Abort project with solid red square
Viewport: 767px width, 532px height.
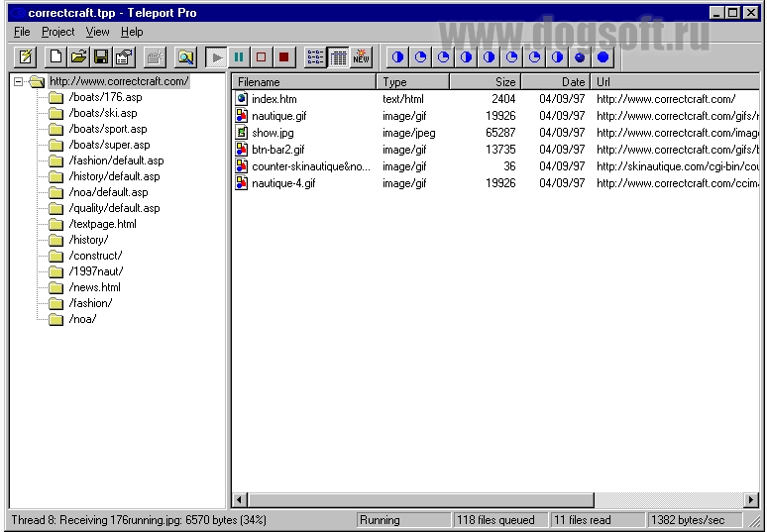tap(283, 57)
